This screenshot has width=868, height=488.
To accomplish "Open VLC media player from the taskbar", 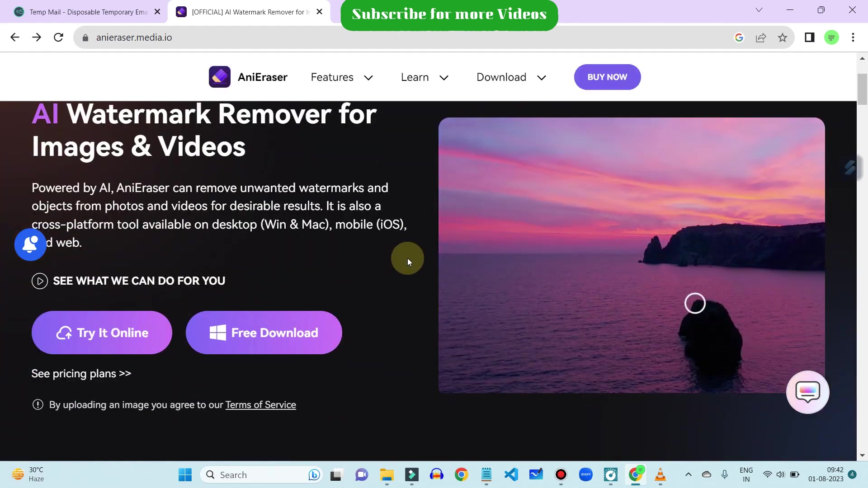I will click(660, 475).
